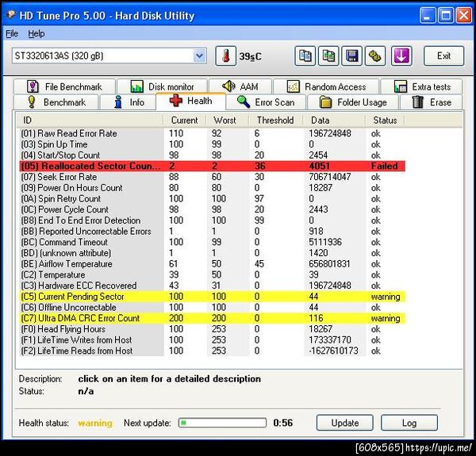This screenshot has height=456, width=476.
Task: Click the Threshold column header
Action: (275, 120)
